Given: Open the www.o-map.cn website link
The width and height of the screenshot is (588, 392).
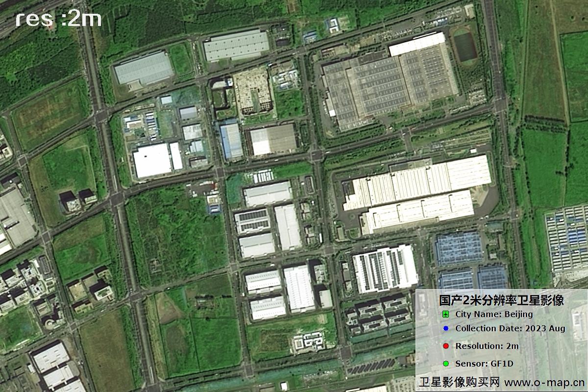Looking at the screenshot, I should (544, 382).
